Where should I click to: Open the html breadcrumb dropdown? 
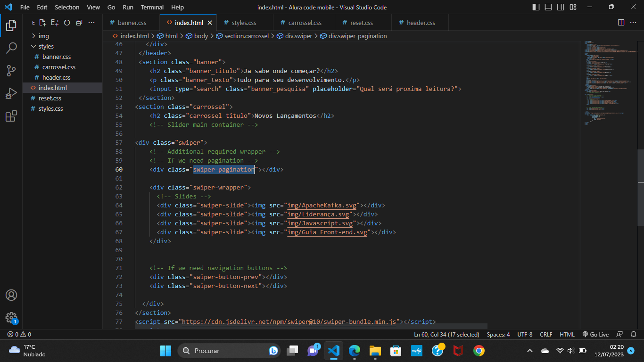click(167, 36)
